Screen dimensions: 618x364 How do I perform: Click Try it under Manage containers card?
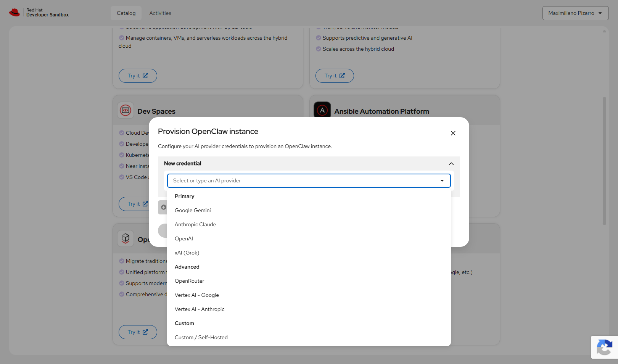pos(138,76)
